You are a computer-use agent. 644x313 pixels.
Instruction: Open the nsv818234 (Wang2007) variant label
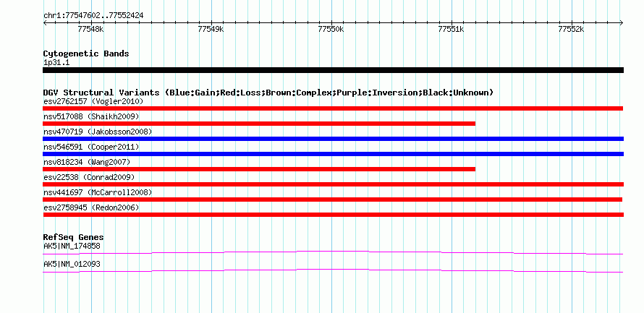click(87, 162)
